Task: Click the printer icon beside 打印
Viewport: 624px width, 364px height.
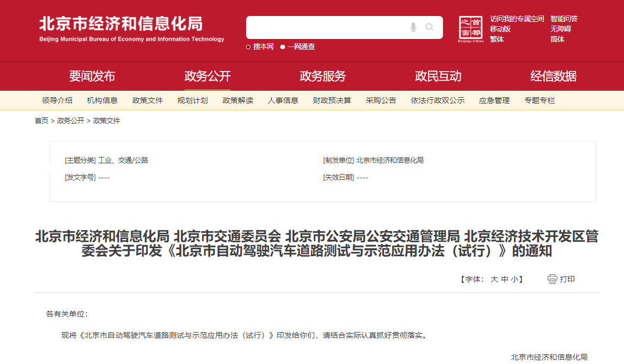Action: coord(552,279)
